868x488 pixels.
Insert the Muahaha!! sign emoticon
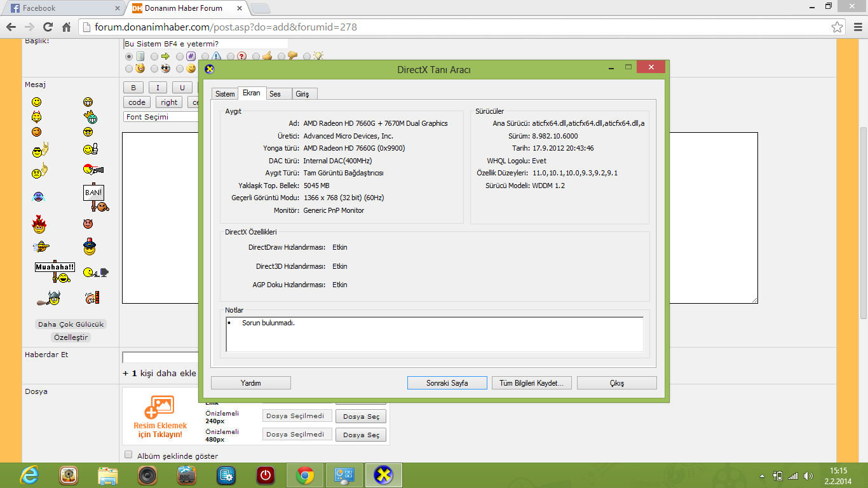[x=55, y=271]
